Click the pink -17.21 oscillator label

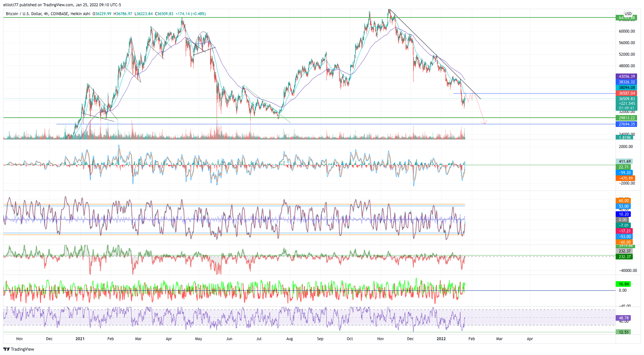tap(624, 231)
